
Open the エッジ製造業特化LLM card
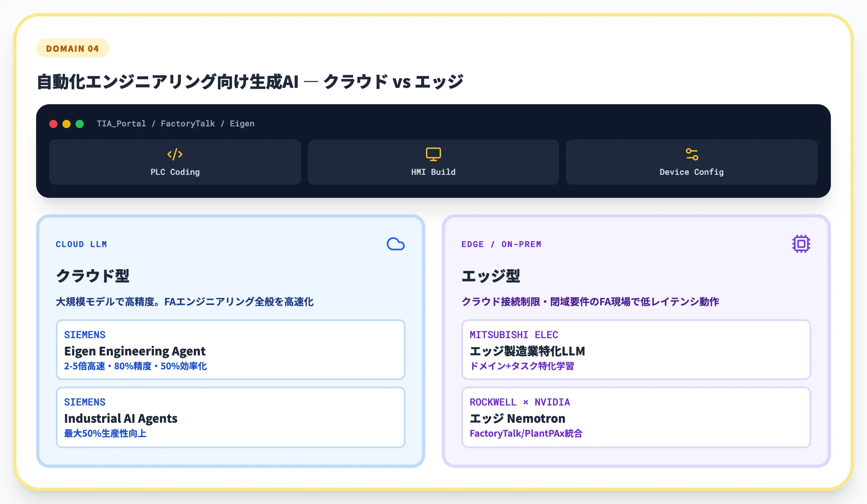point(636,350)
